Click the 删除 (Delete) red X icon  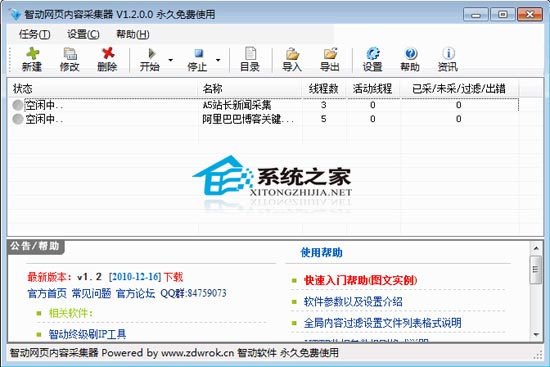pyautogui.click(x=108, y=53)
